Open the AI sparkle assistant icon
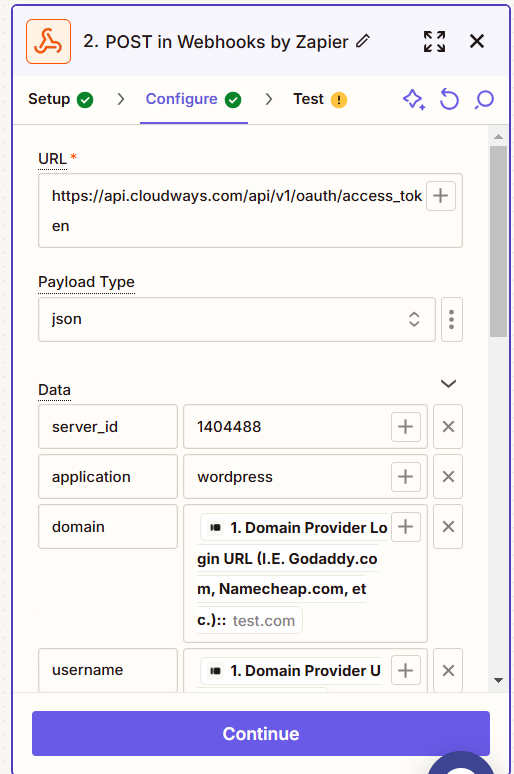 point(414,100)
